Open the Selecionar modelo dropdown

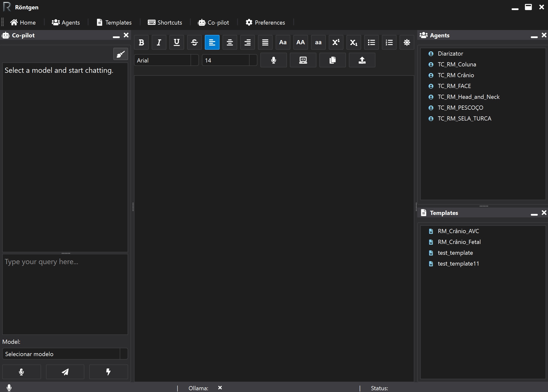65,354
